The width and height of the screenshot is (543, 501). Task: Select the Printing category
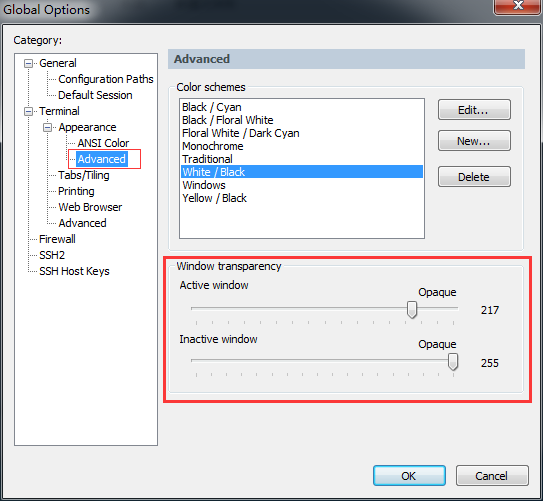76,191
